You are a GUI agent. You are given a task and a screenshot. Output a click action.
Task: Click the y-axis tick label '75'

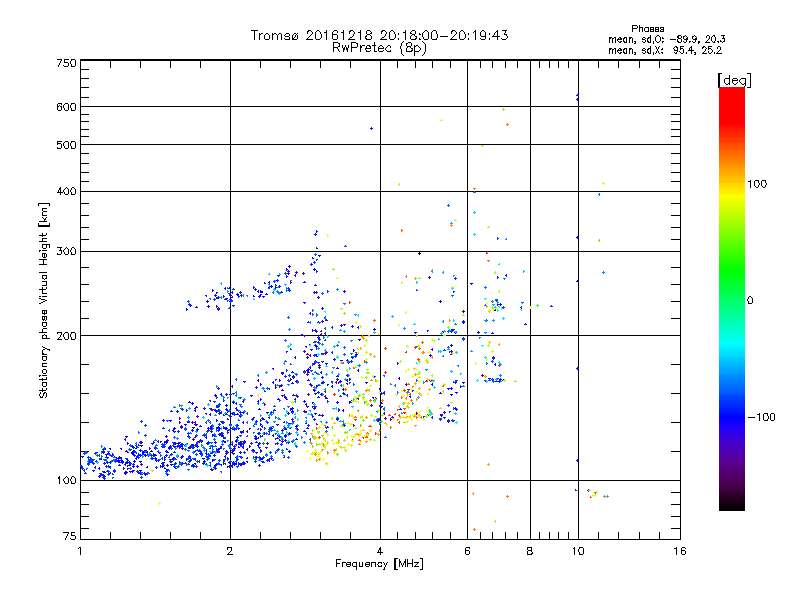pos(70,536)
